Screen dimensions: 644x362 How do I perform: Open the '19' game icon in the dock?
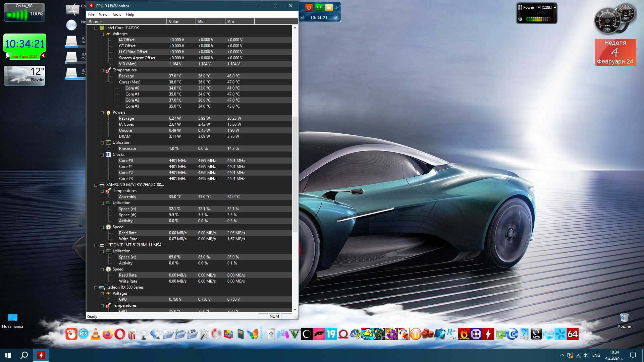[331, 334]
